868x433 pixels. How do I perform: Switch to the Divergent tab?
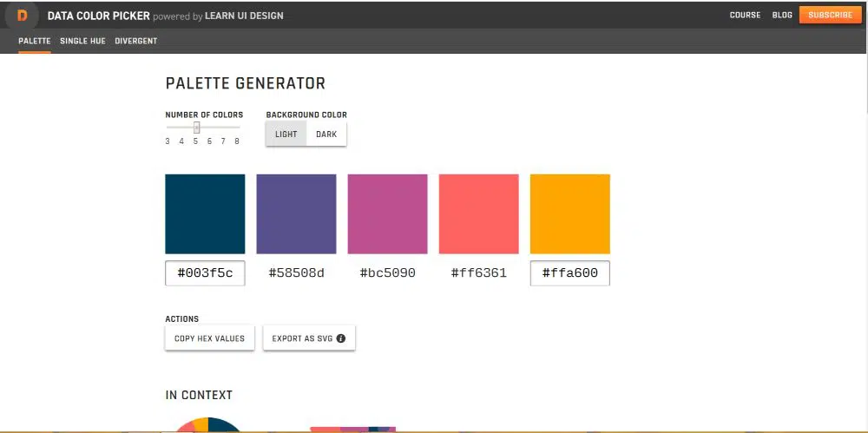tap(136, 41)
